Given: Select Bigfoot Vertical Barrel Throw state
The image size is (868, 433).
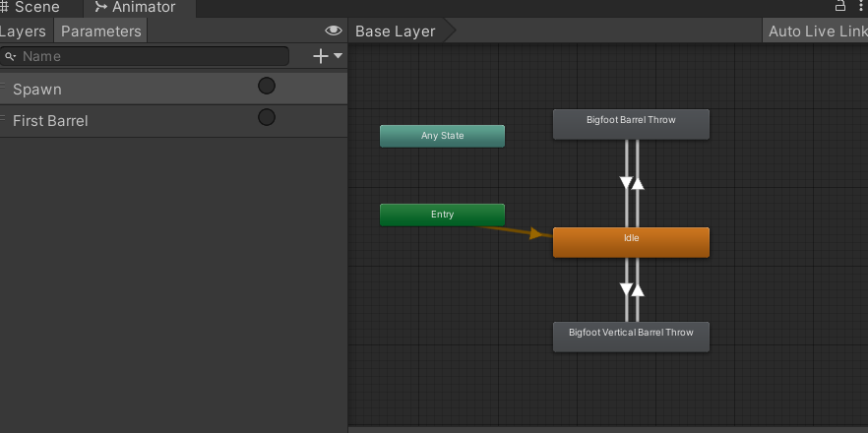Looking at the screenshot, I should tap(631, 337).
